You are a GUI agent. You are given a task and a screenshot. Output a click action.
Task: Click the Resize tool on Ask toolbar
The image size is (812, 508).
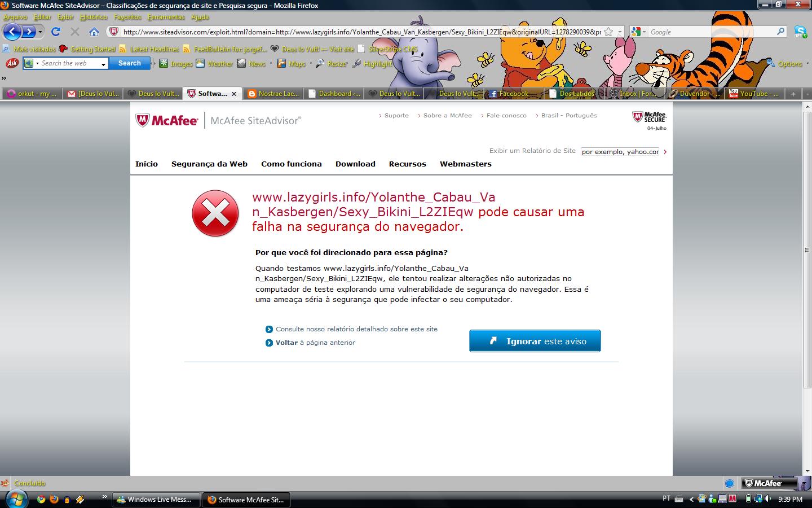[331, 64]
